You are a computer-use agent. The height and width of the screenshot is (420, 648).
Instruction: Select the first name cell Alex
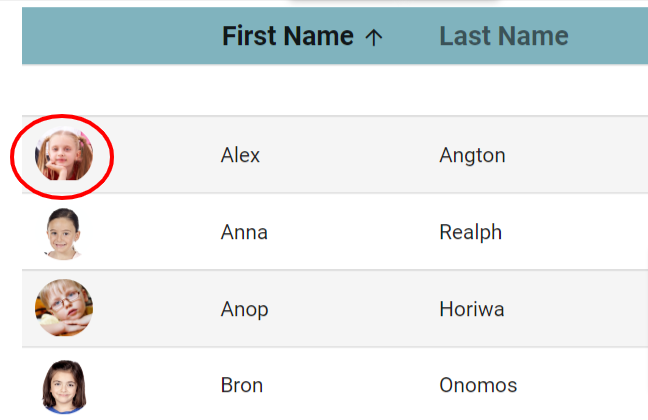click(240, 155)
